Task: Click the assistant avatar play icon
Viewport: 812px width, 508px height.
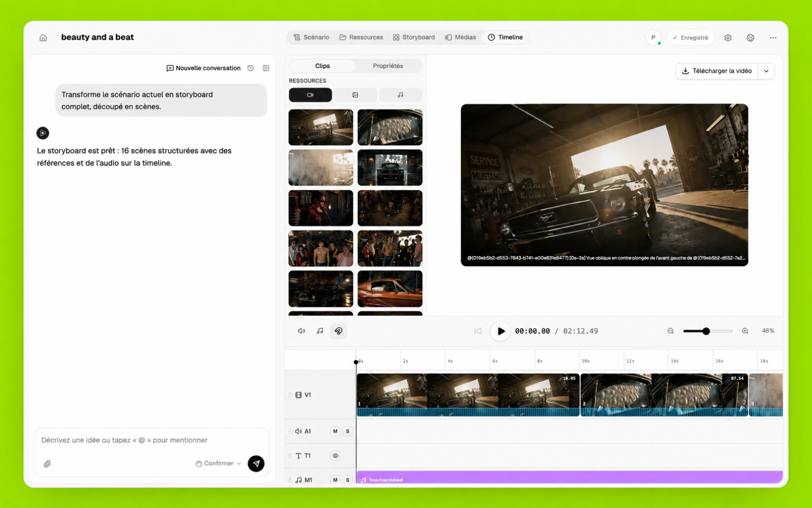Action: [43, 133]
